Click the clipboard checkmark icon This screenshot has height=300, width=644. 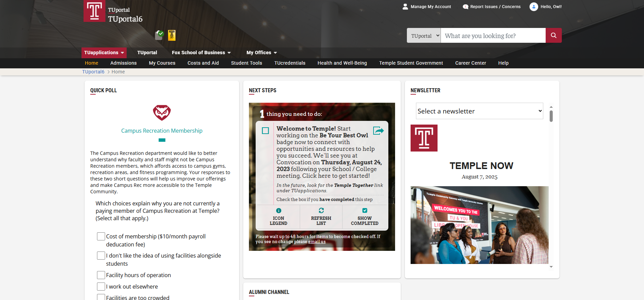click(x=159, y=35)
